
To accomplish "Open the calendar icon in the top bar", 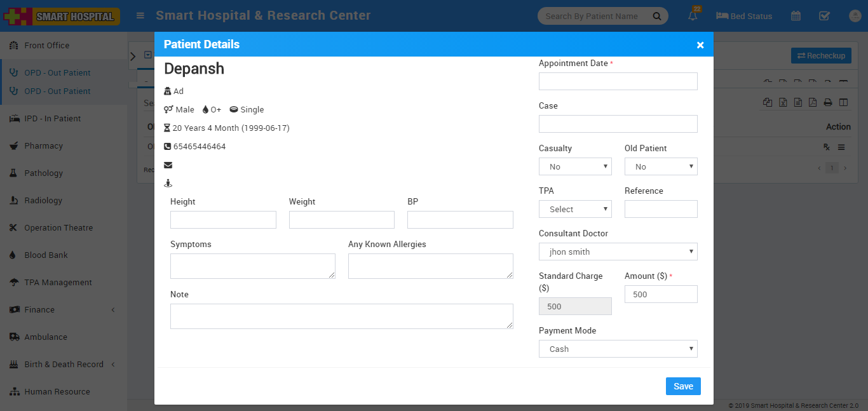I will 796,16.
